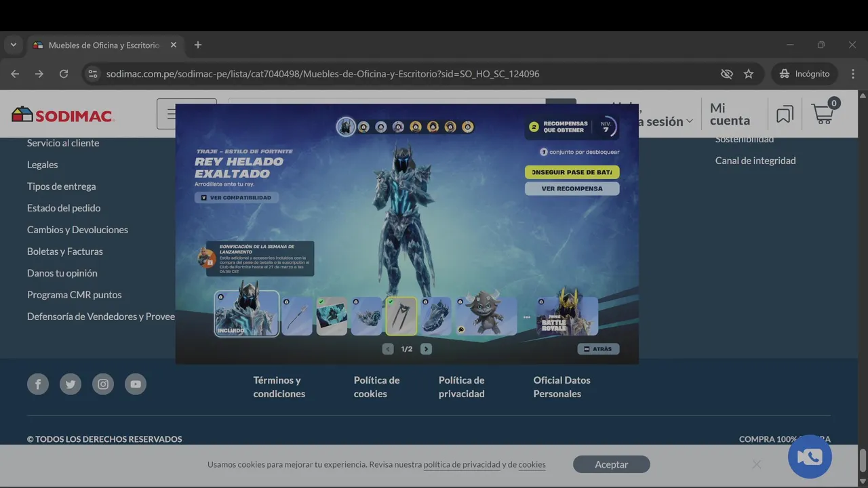Open Sodimac's Facebook page icon
The width and height of the screenshot is (868, 488).
point(38,384)
